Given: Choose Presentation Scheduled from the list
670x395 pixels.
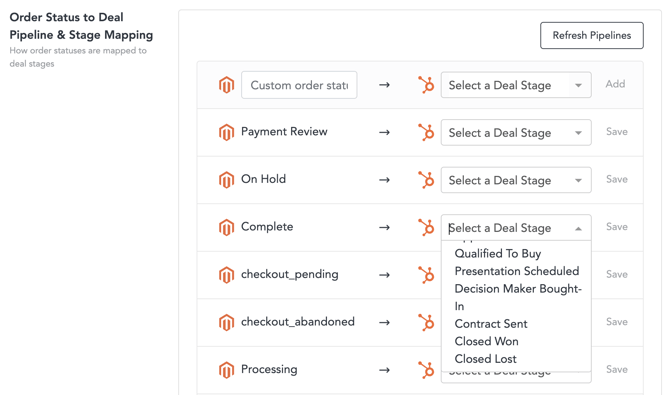Looking at the screenshot, I should click(x=517, y=271).
